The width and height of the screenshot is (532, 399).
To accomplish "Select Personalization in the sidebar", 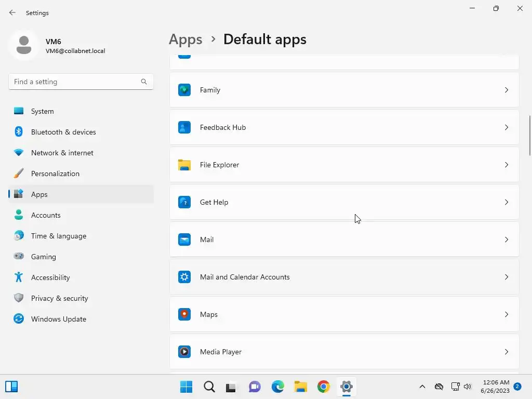I will [x=81, y=174].
